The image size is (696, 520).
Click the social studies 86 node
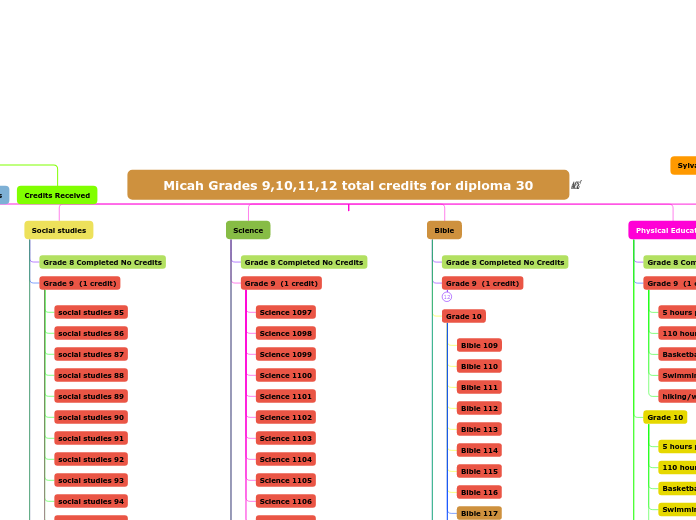pos(91,333)
